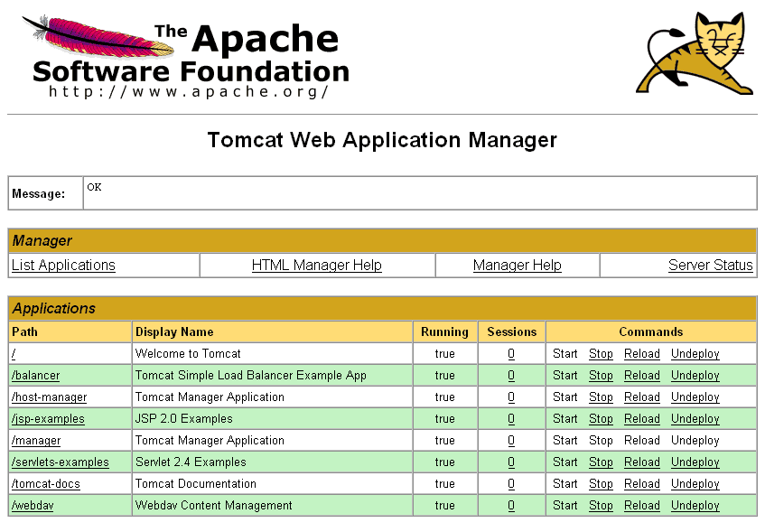
Task: Select the 'Webdav Content Management' display name
Action: (214, 506)
